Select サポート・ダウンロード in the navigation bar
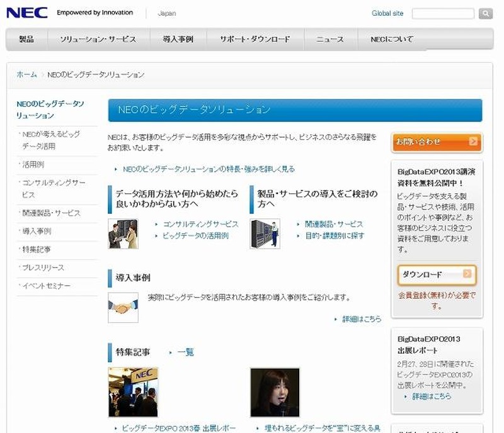 click(255, 39)
